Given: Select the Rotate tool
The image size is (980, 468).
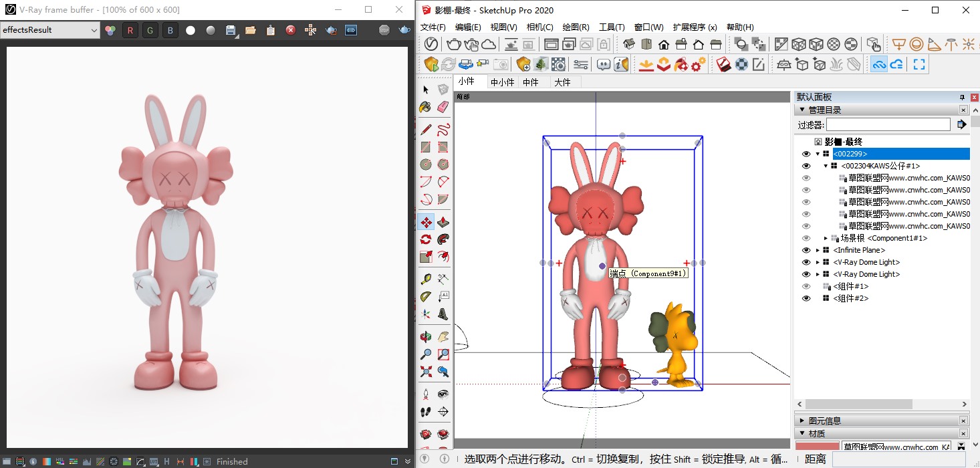Looking at the screenshot, I should [x=426, y=239].
